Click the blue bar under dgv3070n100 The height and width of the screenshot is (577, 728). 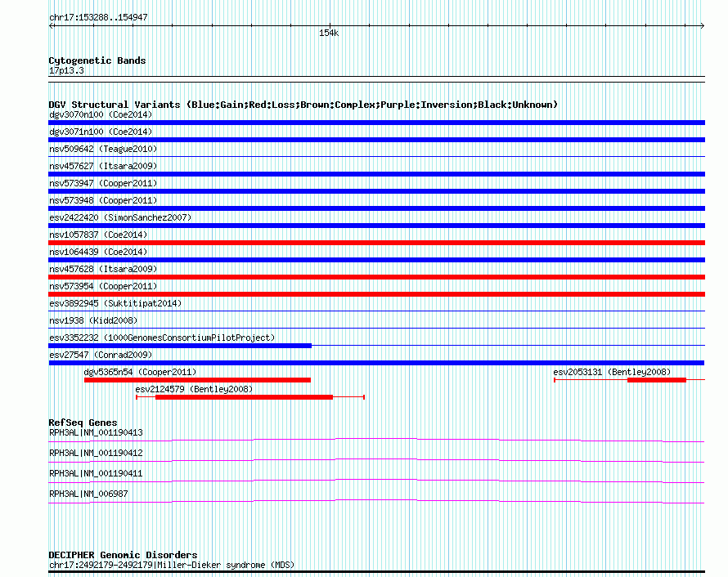pos(376,123)
